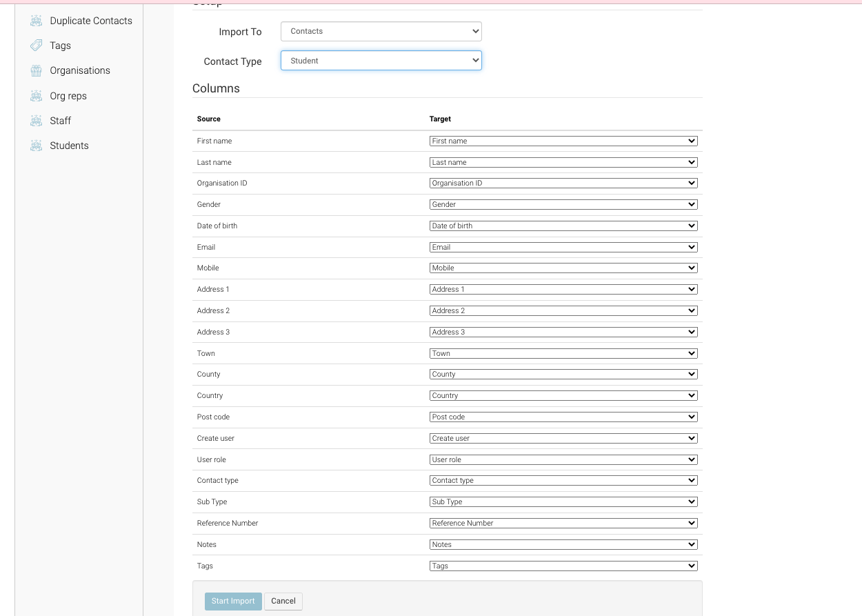
Task: Click the Org reps people icon
Action: pyautogui.click(x=37, y=96)
